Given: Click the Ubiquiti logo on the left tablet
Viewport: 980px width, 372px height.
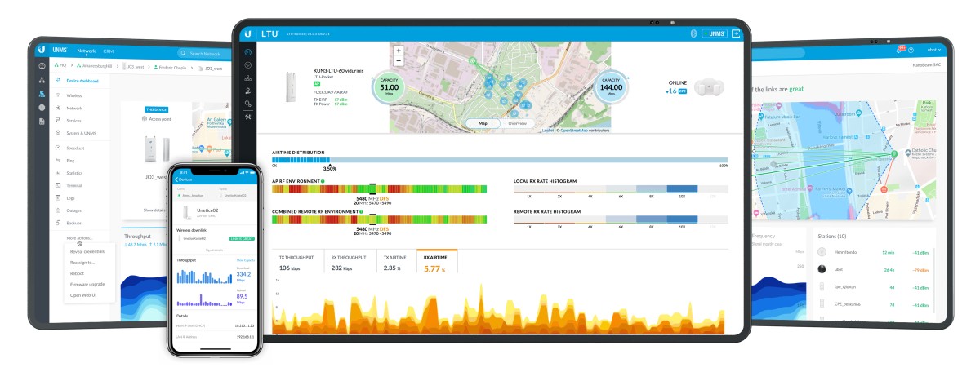Looking at the screenshot, I should click(42, 51).
